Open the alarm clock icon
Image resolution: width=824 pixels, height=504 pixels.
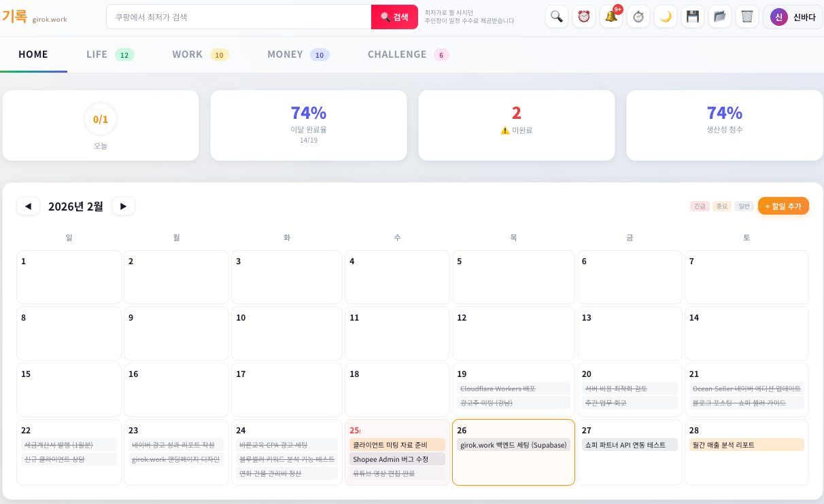pos(584,16)
